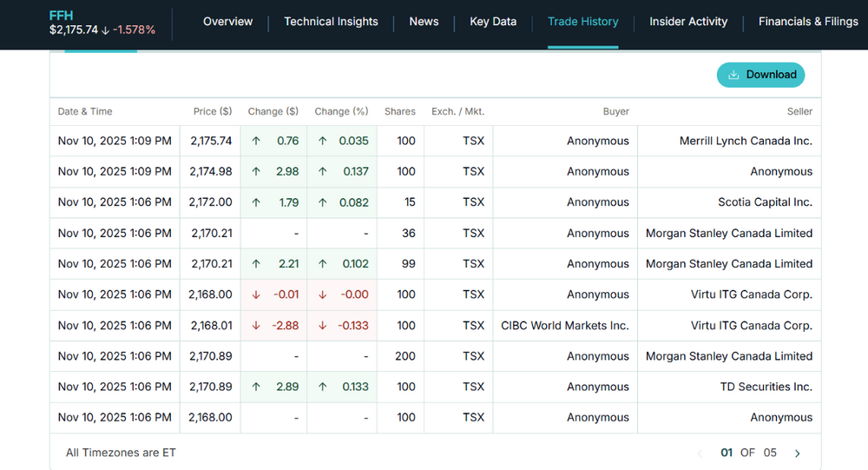This screenshot has height=470, width=868.
Task: Select the Key Data tab
Action: click(x=493, y=22)
